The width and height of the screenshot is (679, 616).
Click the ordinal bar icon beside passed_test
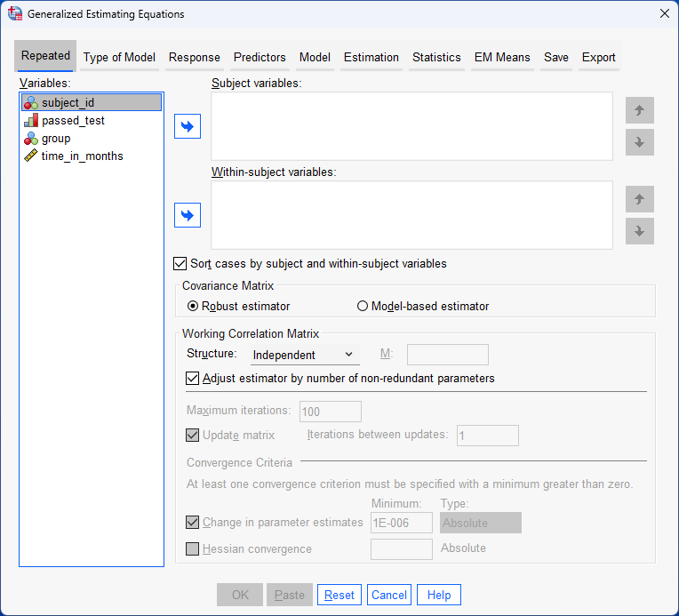tap(31, 120)
